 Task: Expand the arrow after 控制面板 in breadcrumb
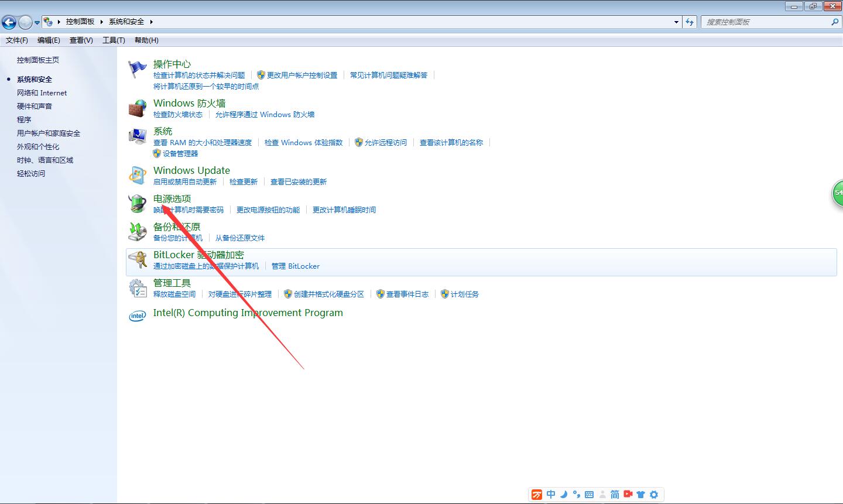pyautogui.click(x=101, y=22)
